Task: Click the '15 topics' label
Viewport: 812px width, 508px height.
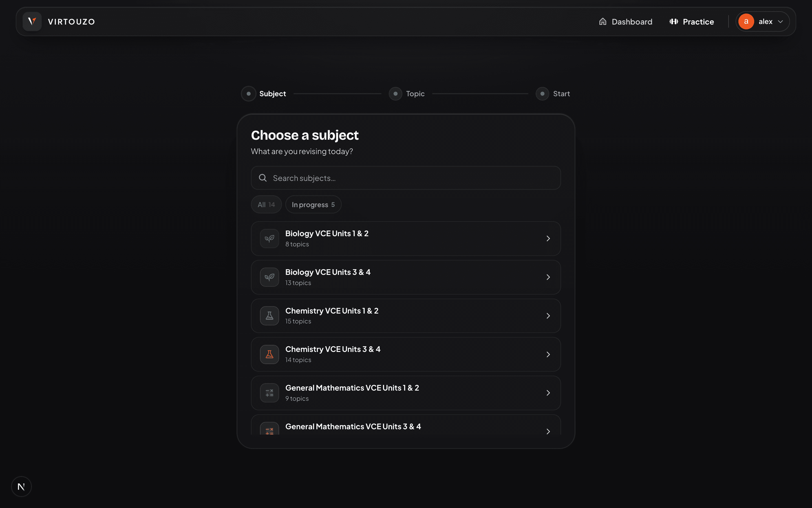Action: click(298, 321)
